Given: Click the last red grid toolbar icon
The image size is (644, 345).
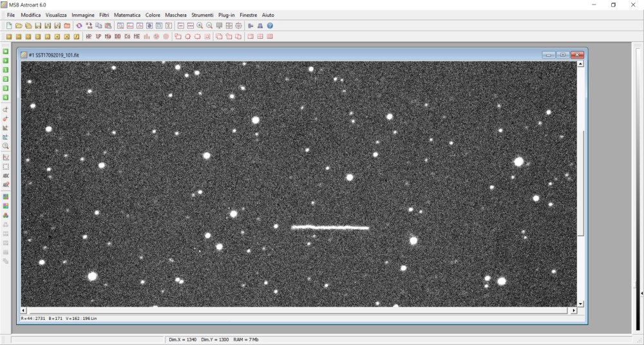Looking at the screenshot, I should pos(270,37).
